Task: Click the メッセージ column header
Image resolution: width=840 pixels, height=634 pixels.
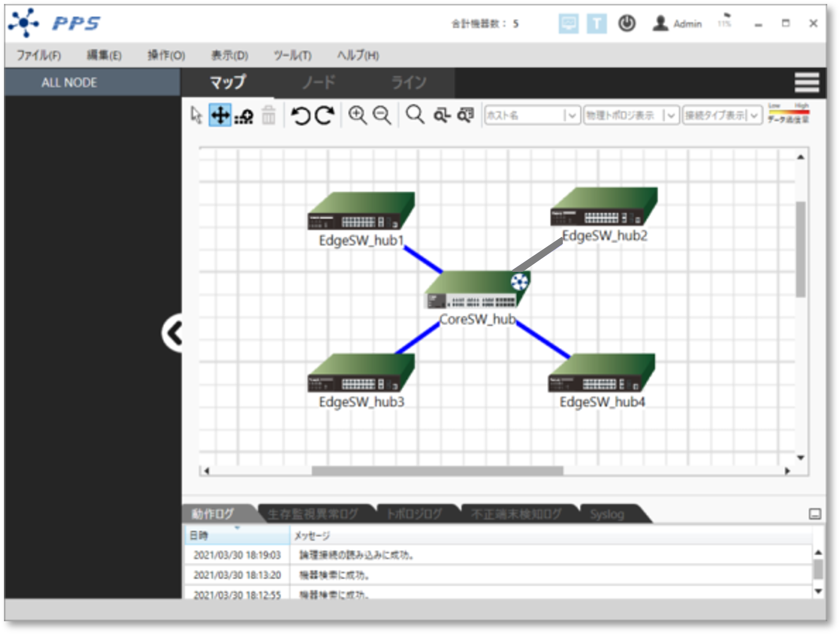Action: pos(551,535)
